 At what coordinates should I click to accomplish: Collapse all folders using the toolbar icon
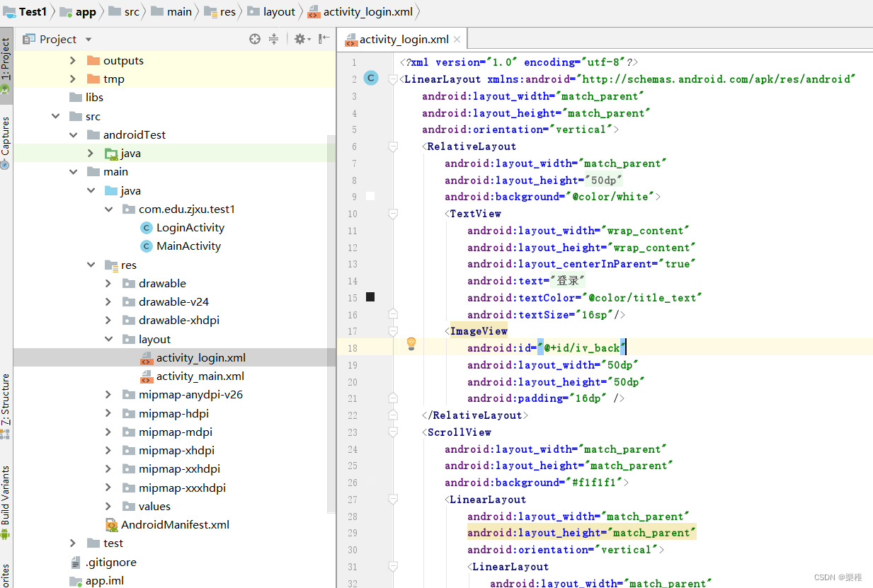coord(273,39)
